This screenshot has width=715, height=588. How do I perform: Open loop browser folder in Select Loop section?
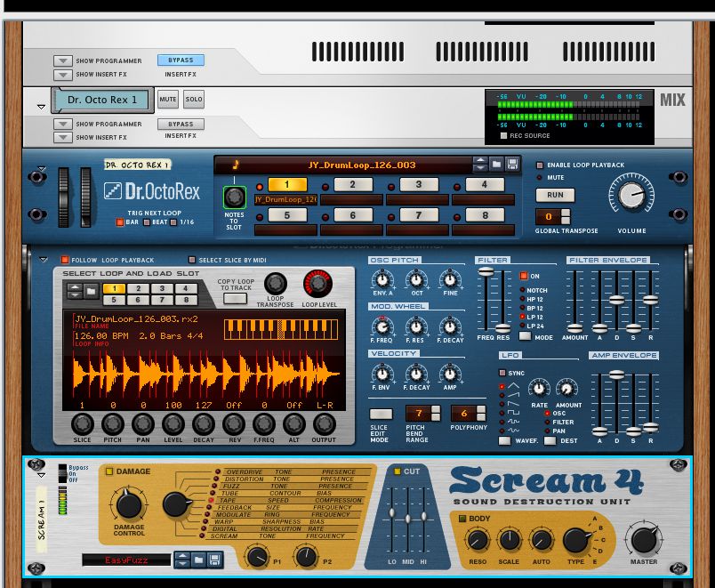[x=91, y=291]
